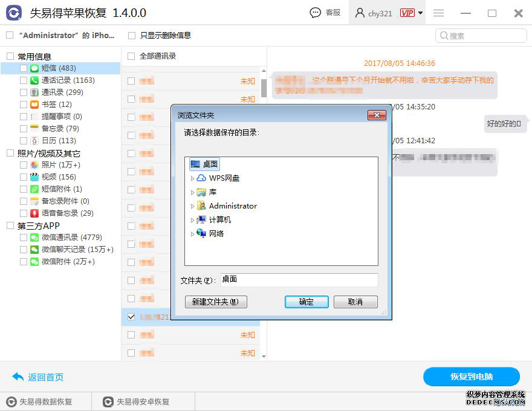Open the hamburger menu icon
This screenshot has height=411, width=532.
tap(438, 13)
